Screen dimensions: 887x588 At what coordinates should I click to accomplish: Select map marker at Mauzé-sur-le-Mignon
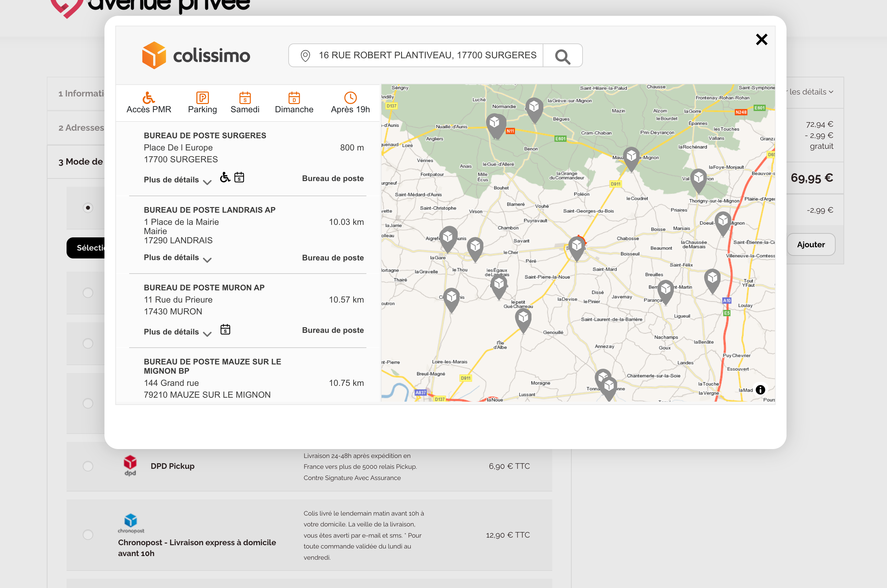[632, 159]
